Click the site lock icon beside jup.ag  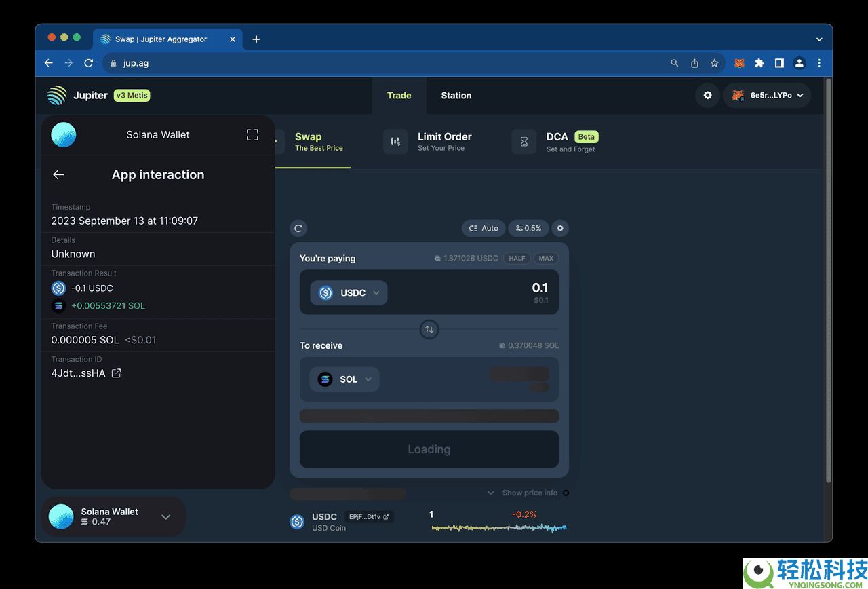[113, 63]
